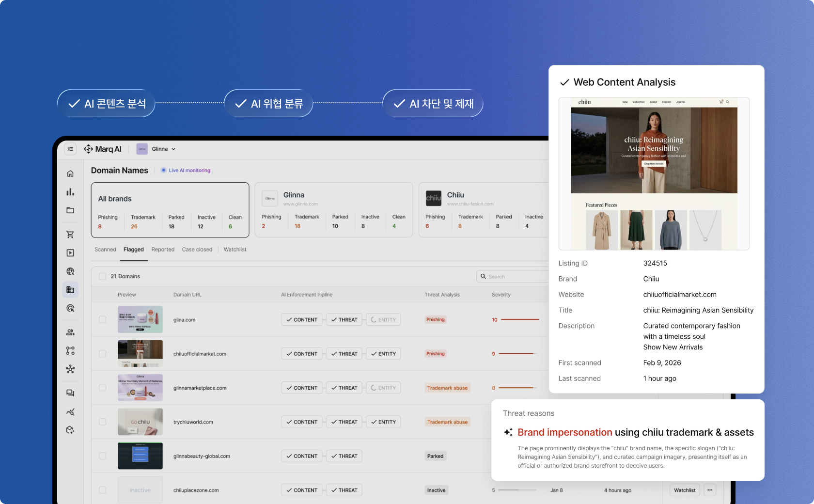814x504 pixels.
Task: Select the highlighted Domain Names sidebar icon
Action: 70,290
